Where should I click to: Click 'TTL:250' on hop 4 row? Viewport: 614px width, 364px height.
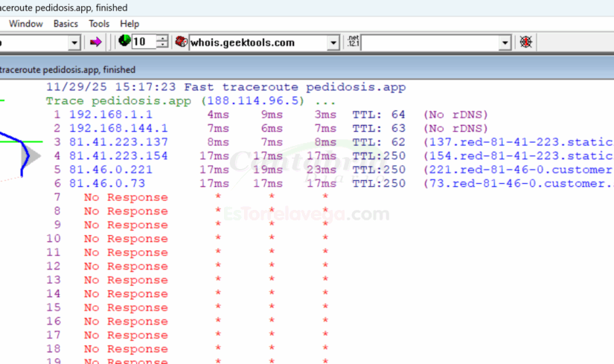[379, 156]
